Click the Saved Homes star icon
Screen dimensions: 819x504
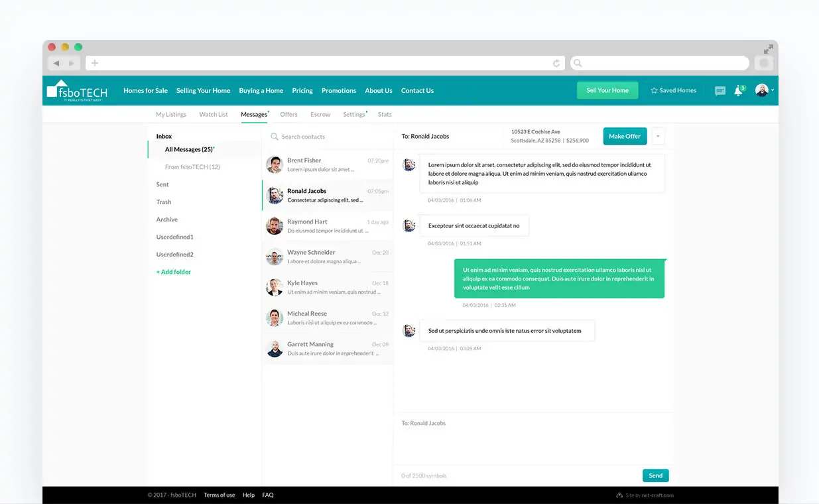click(x=654, y=91)
